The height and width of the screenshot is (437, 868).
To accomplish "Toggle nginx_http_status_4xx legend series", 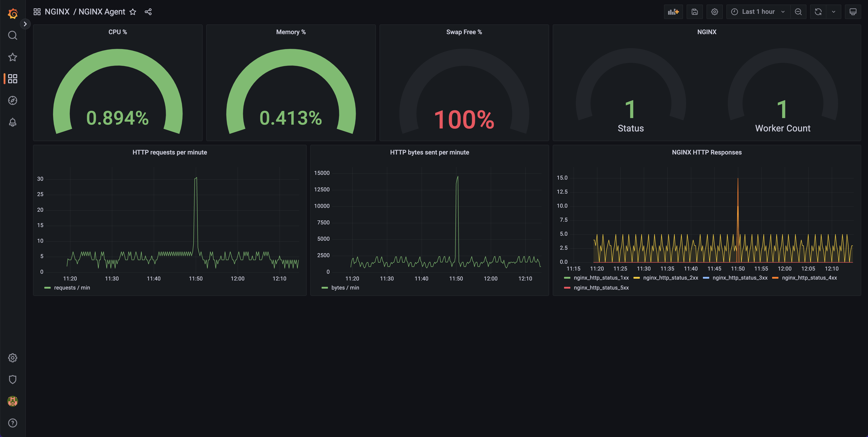I will point(809,278).
